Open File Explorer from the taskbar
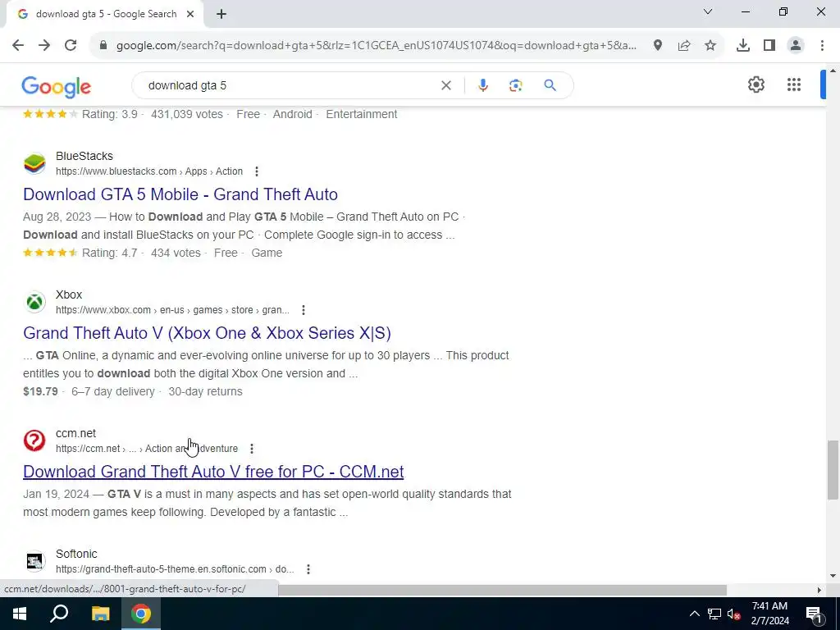Screen dimensions: 840x630 [100, 614]
